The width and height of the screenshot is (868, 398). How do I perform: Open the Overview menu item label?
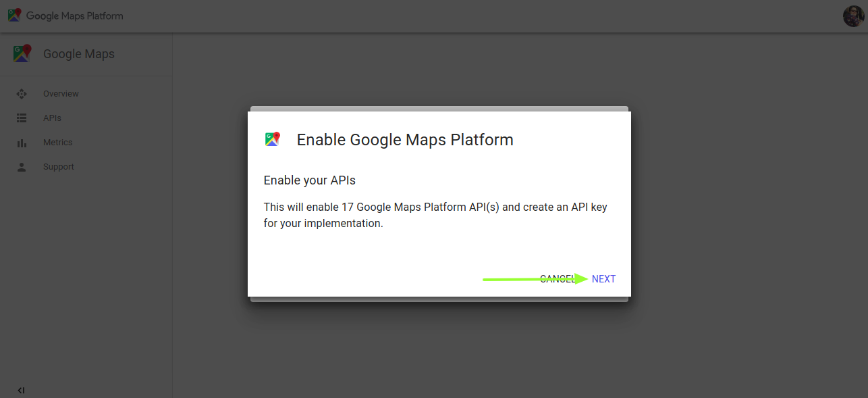coord(61,94)
